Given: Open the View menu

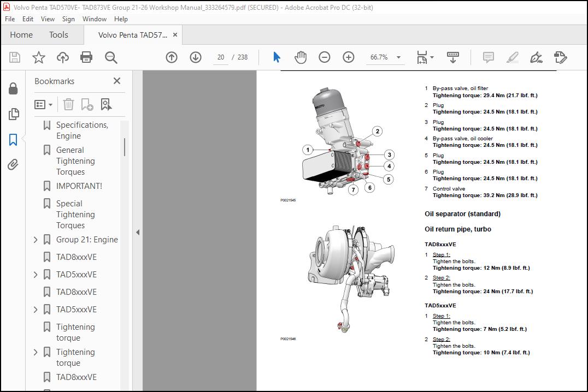Looking at the screenshot, I should pos(48,19).
